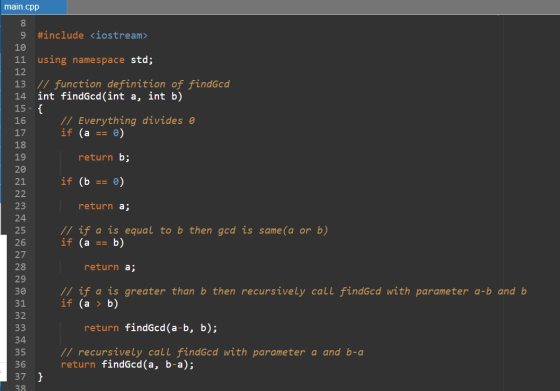Click line number 36 in the gutter
This screenshot has width=560, height=391.
(20, 365)
